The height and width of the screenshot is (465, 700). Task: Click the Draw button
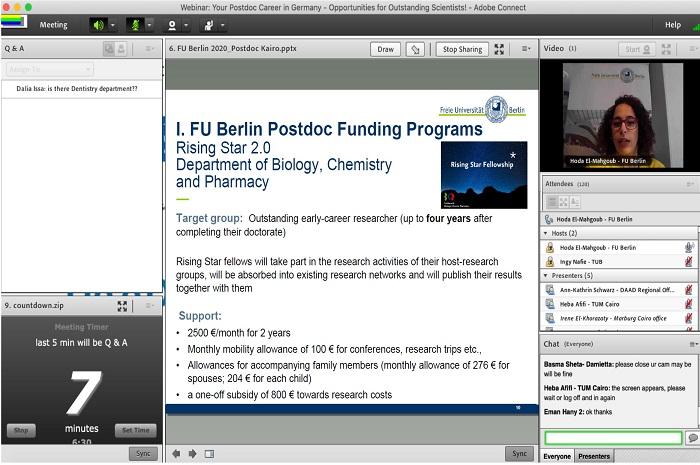[385, 50]
